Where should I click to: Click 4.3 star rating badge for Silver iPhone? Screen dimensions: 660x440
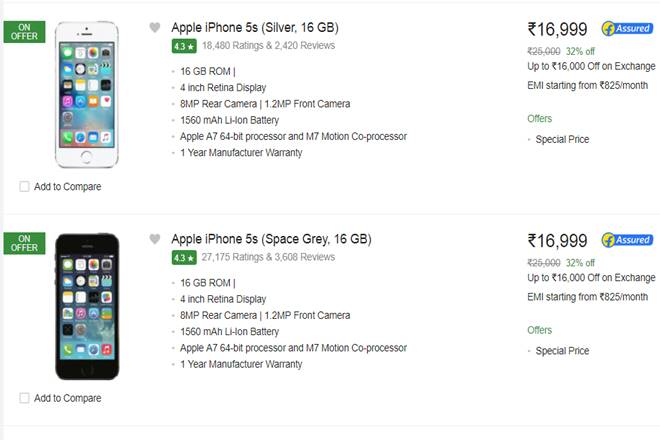pos(183,46)
